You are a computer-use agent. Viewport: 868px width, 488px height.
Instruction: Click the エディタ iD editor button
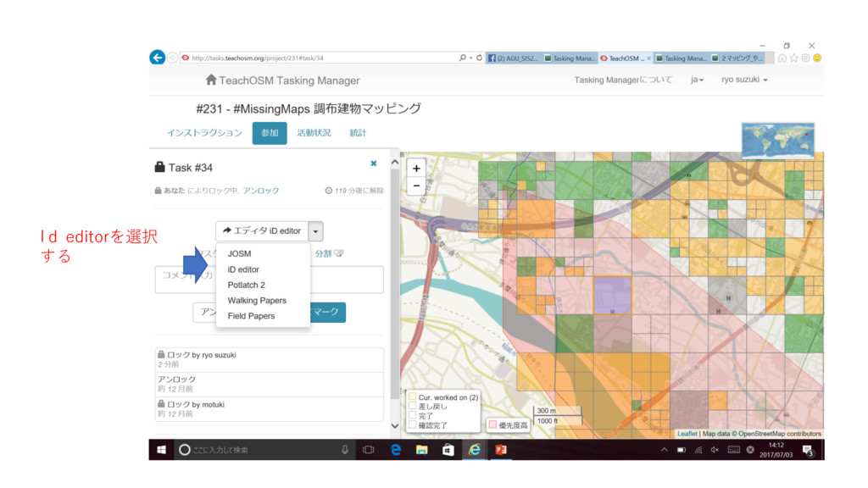pos(261,230)
